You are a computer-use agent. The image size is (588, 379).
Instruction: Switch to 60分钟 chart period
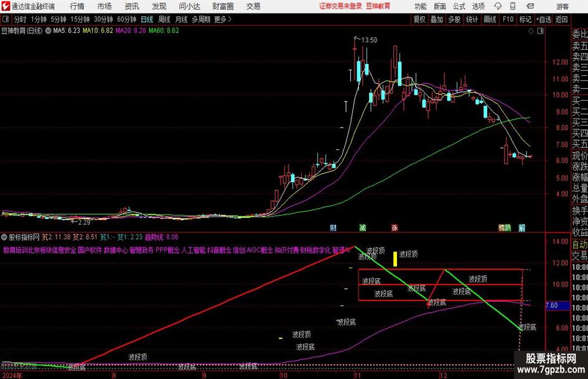(126, 19)
